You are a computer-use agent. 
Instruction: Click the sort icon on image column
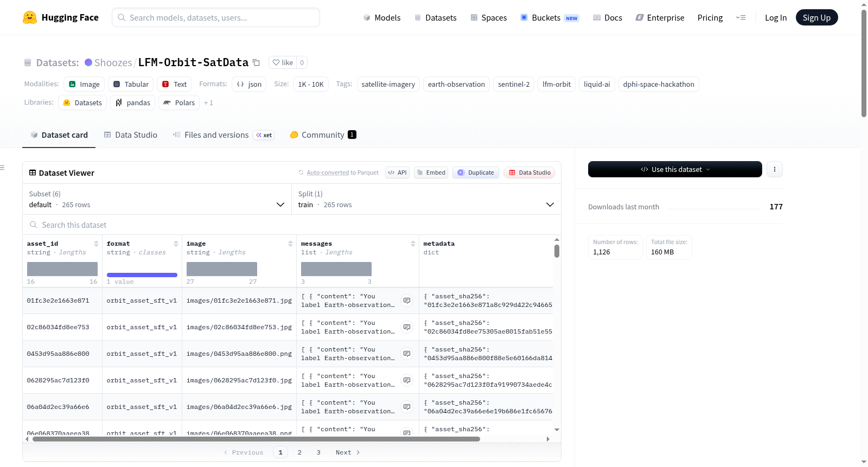click(x=290, y=244)
